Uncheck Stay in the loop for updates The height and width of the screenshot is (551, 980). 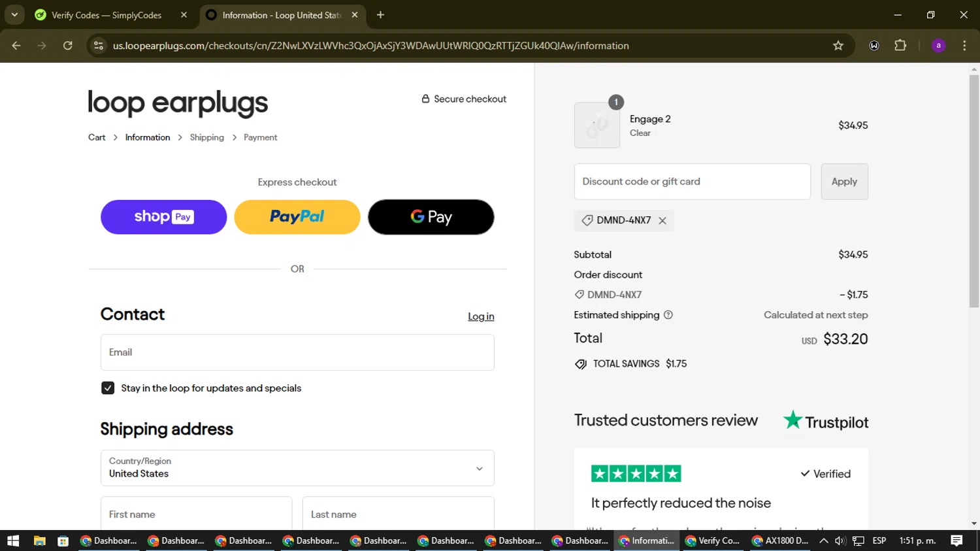coord(108,388)
